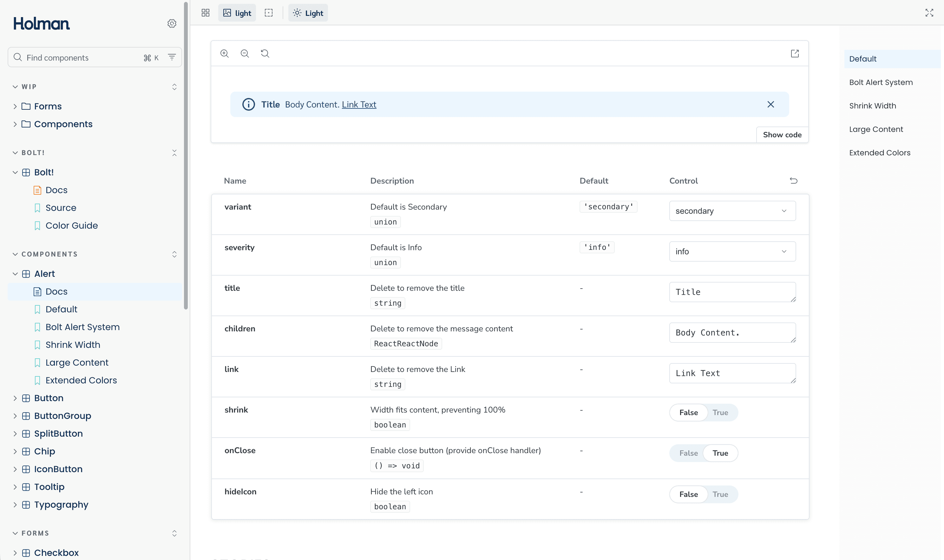Set hideIcon toggle to True
This screenshot has height=560, width=944.
pos(720,494)
